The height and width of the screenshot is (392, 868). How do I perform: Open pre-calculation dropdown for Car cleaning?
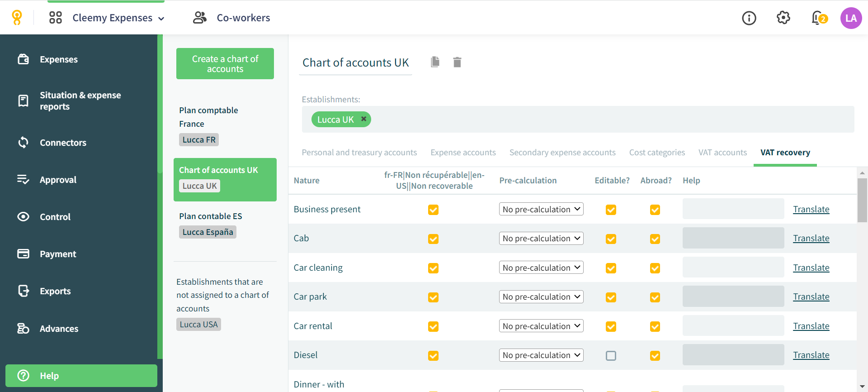(x=541, y=268)
